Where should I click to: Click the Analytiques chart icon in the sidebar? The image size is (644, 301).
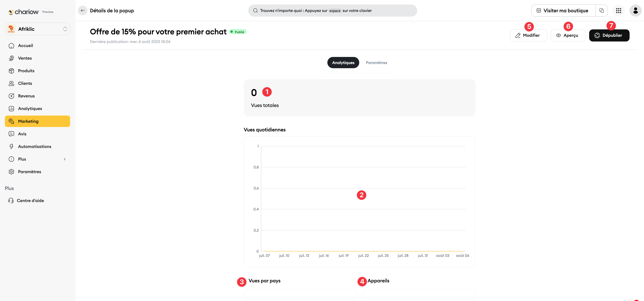[11, 109]
